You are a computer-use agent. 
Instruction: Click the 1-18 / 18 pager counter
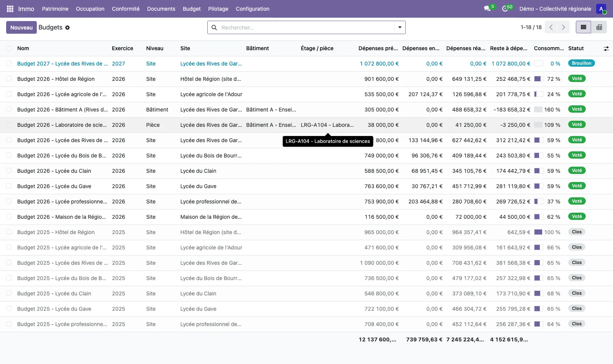click(x=531, y=27)
